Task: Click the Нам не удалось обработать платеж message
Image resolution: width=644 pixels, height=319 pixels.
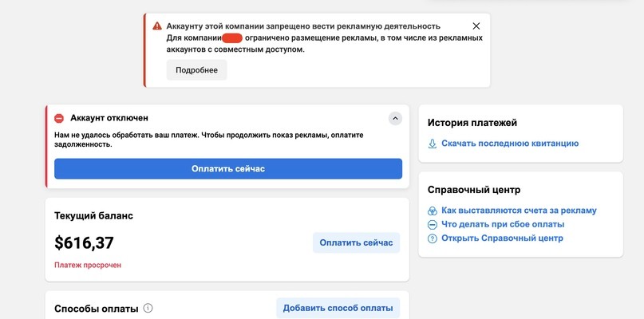Action: pyautogui.click(x=208, y=140)
